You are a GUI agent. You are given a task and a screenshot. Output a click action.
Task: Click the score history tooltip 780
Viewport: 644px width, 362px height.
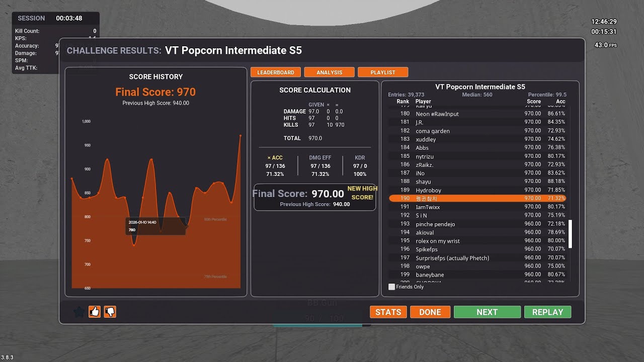[156, 226]
